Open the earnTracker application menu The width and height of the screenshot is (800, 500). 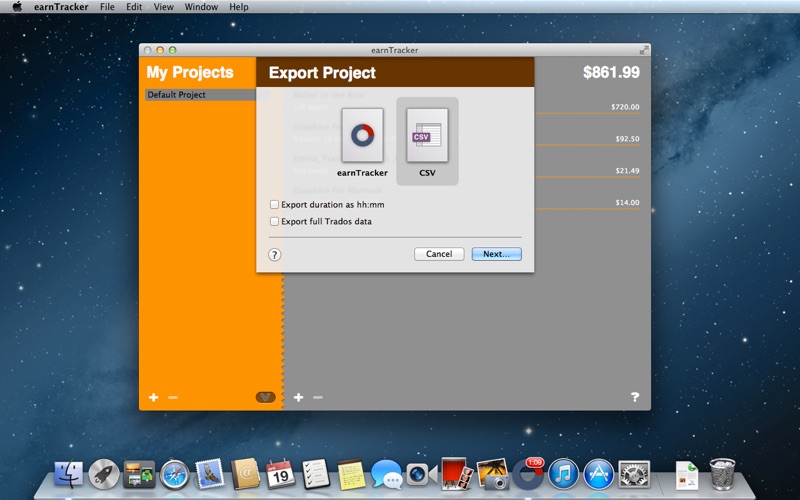(61, 7)
